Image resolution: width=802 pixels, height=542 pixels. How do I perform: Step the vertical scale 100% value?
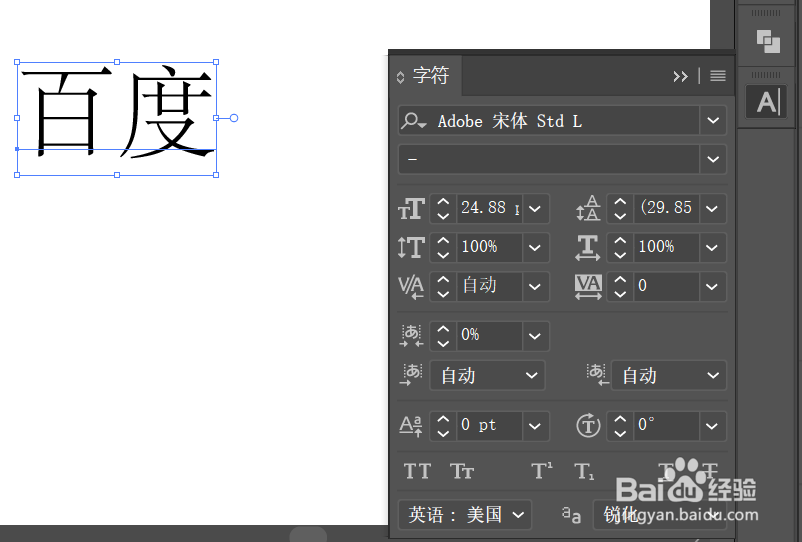pos(443,247)
